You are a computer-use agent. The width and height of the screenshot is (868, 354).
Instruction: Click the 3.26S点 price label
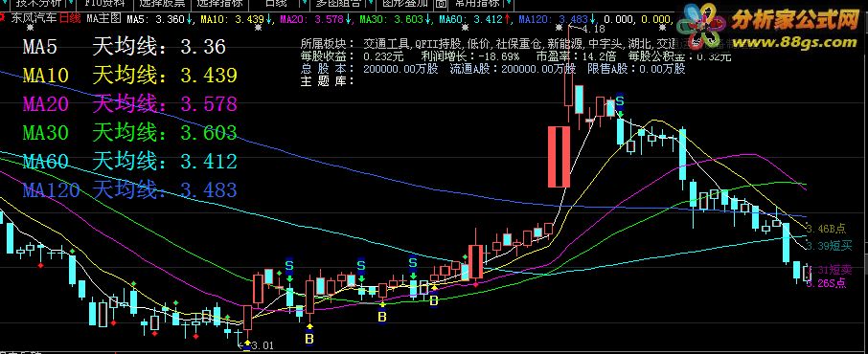point(827,283)
